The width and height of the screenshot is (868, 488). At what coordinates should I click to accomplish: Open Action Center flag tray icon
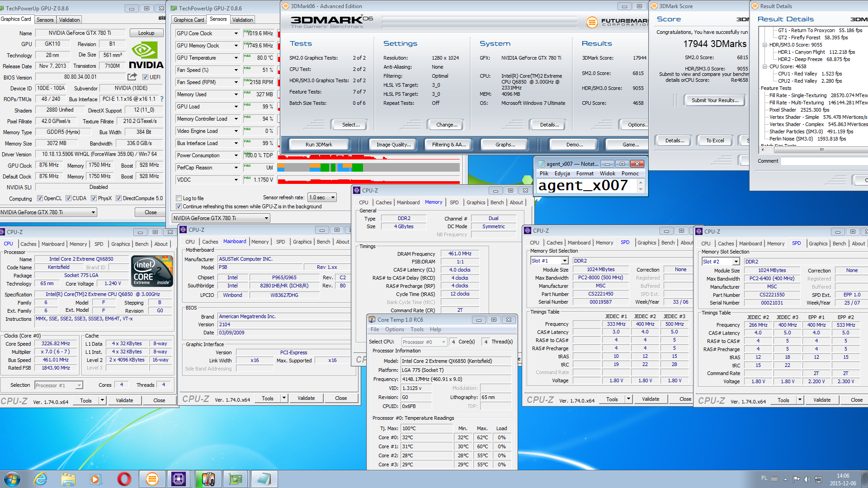click(x=796, y=479)
